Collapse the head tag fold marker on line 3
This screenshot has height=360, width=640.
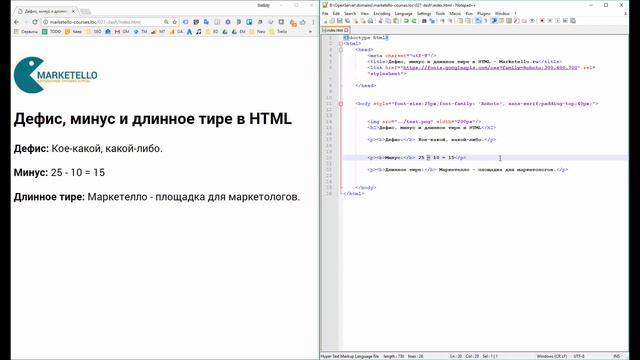pos(341,50)
